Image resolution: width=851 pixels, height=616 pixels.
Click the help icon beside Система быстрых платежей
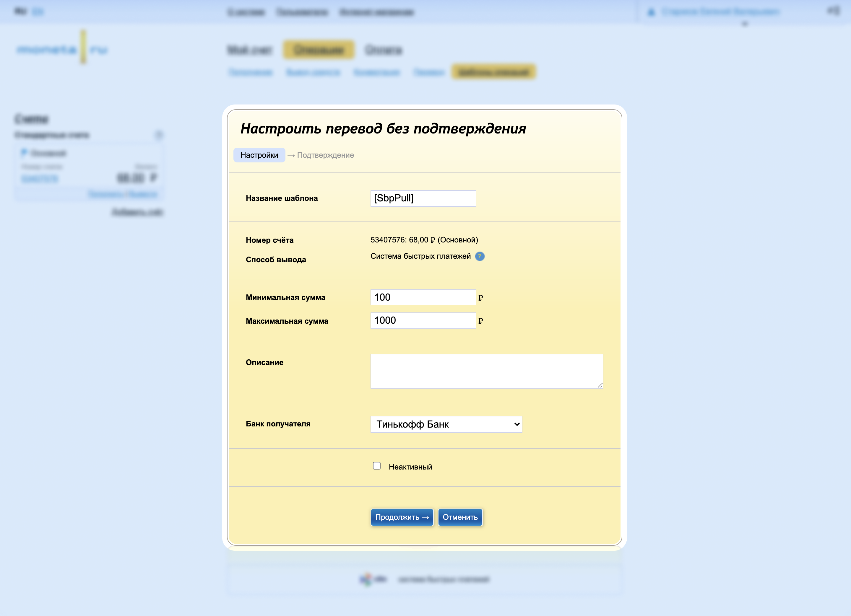point(480,256)
